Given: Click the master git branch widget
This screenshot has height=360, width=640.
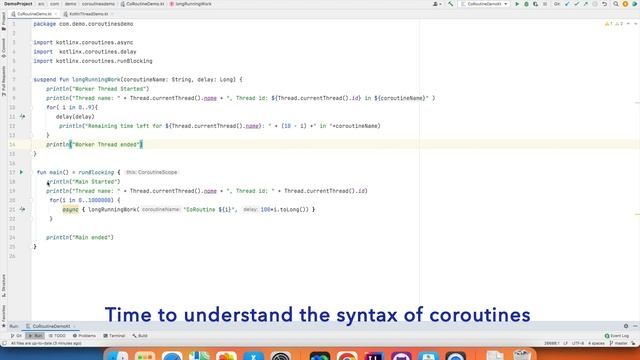Looking at the screenshot, I should (x=619, y=344).
